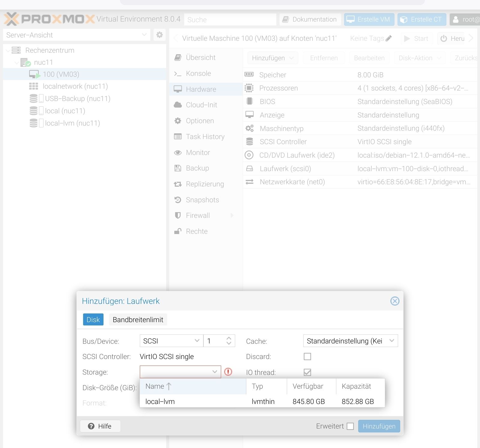Click the Prozessoren CPU chip icon
This screenshot has height=448, width=480.
(x=249, y=88)
